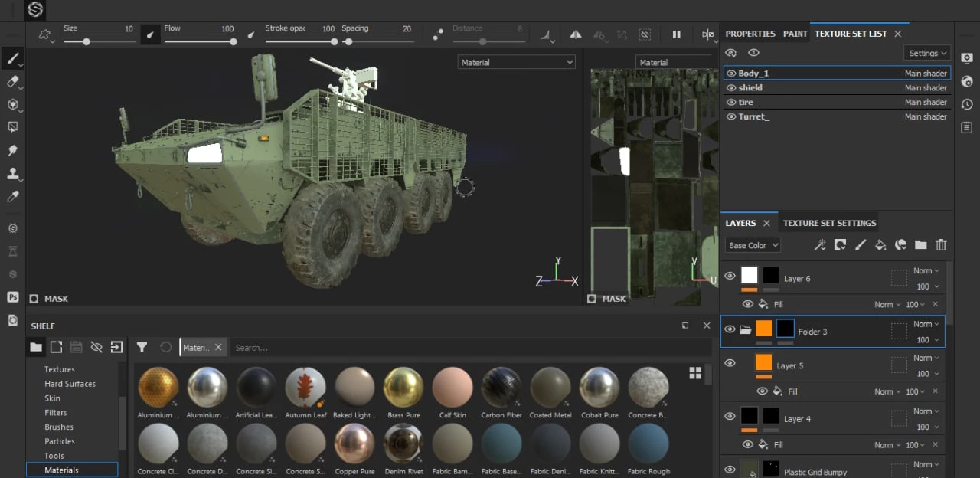The image size is (980, 478).
Task: Pick the Material Picker eyedropper tool
Action: (x=13, y=197)
